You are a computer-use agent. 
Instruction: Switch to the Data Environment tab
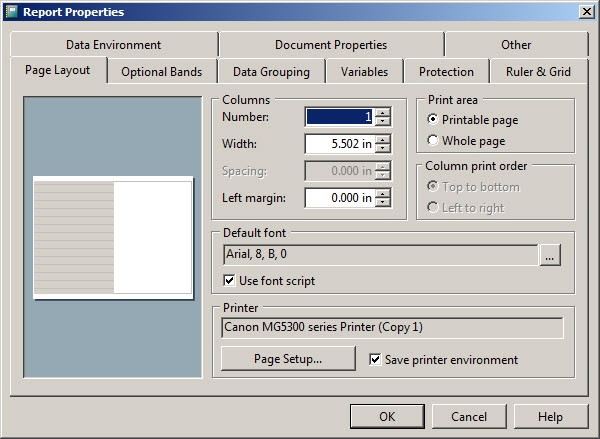click(x=114, y=44)
